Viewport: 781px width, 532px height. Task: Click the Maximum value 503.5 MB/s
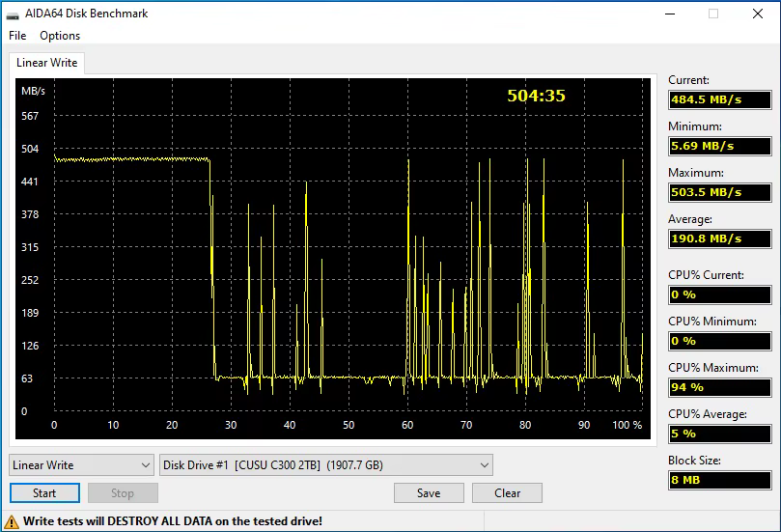pos(720,192)
